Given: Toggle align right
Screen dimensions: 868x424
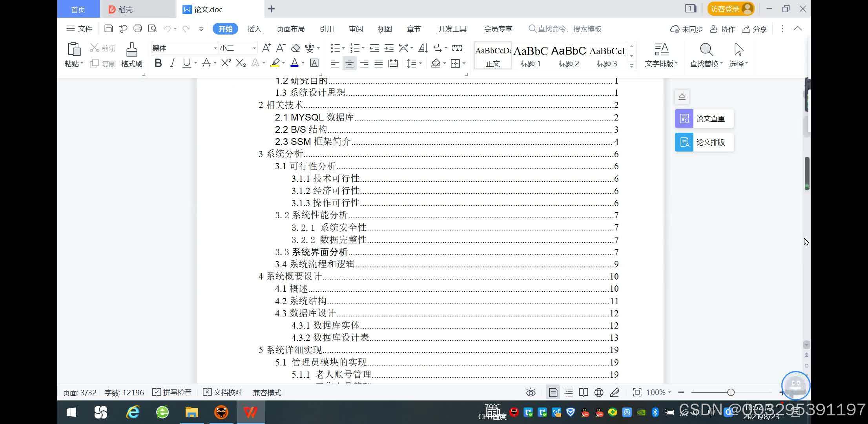Looking at the screenshot, I should [x=364, y=63].
